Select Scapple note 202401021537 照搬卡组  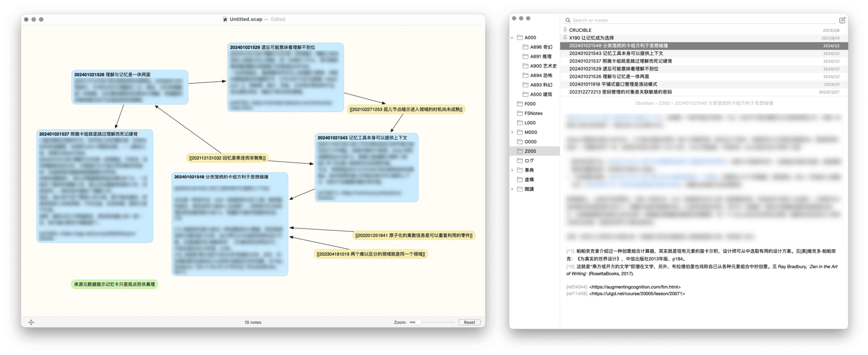95,186
